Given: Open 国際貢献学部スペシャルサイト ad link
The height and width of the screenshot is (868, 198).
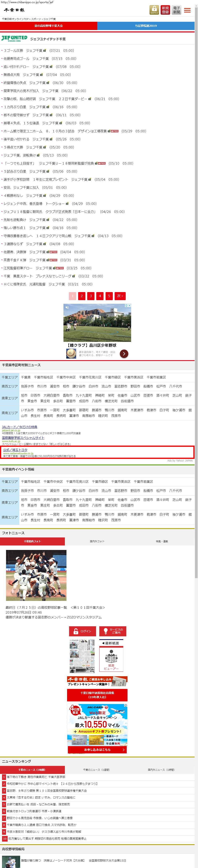Looking at the screenshot, I should [x=23, y=438].
